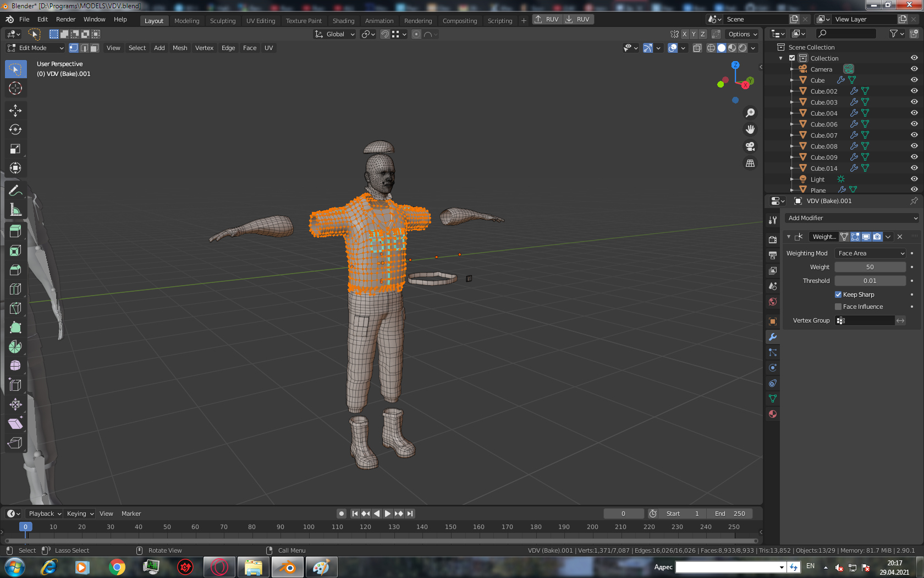Open the Material properties tab
Viewport: 924px width, 578px height.
coord(773,414)
